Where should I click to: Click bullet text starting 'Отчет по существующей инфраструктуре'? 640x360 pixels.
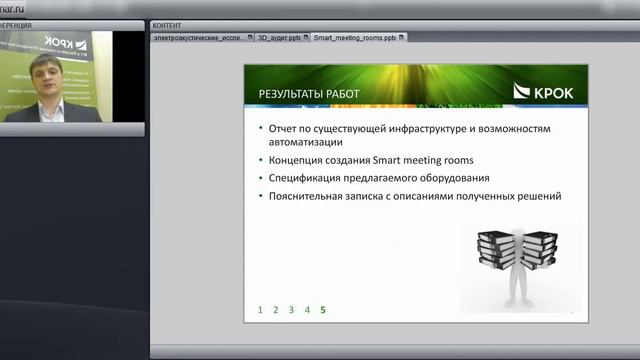tap(409, 135)
